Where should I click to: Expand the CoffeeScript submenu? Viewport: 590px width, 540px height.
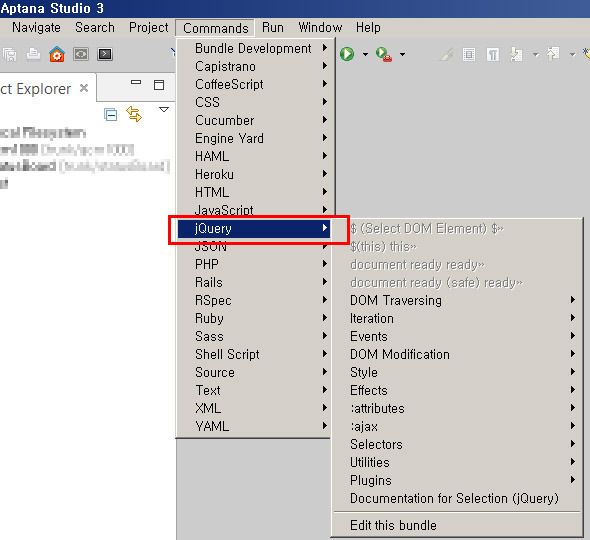254,84
